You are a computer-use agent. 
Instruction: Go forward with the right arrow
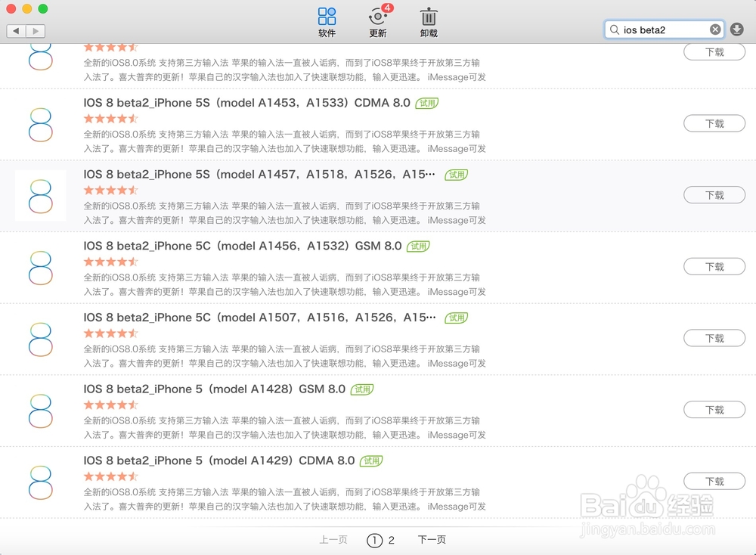[x=36, y=31]
